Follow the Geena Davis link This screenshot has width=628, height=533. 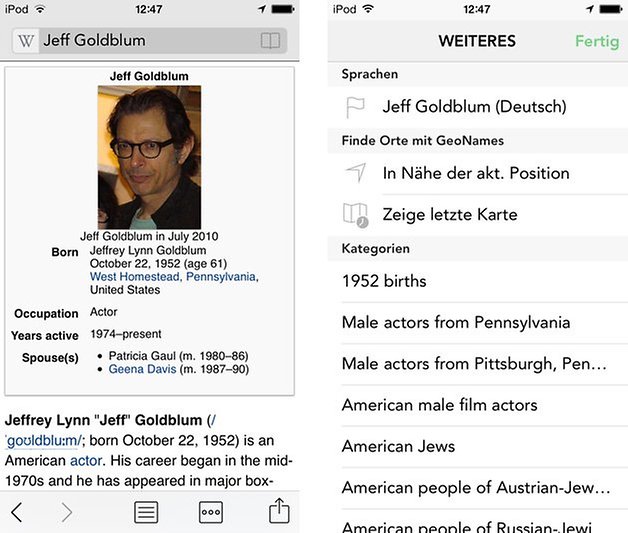[142, 369]
